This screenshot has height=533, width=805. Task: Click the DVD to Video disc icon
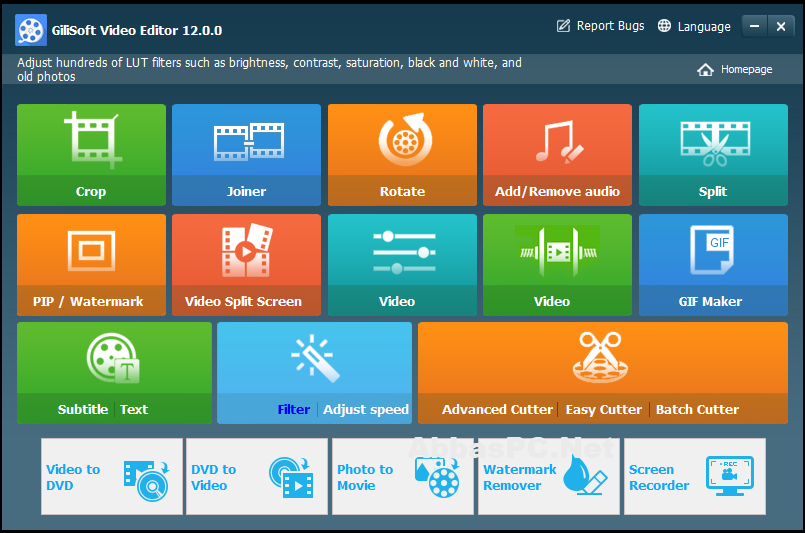291,478
